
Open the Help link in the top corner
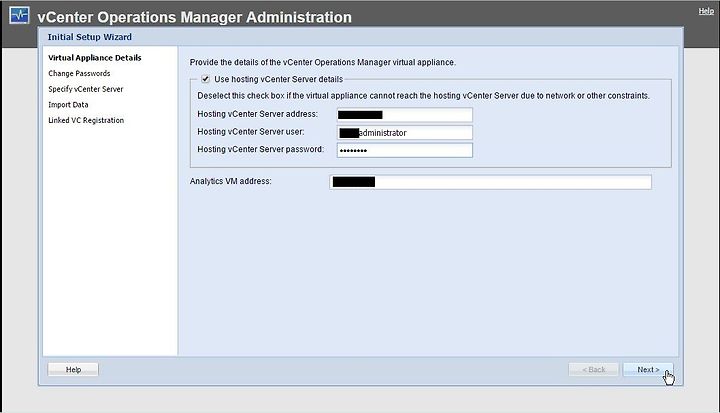pyautogui.click(x=706, y=11)
